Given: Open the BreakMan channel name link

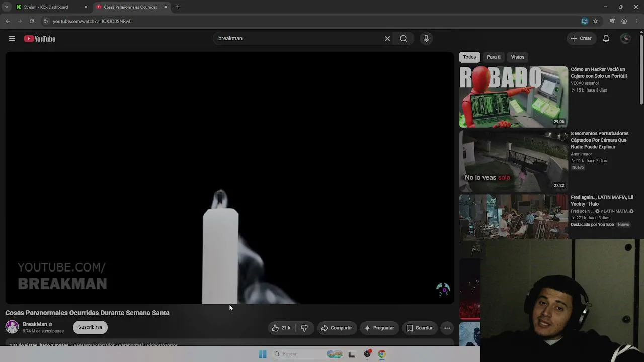Looking at the screenshot, I should [35, 324].
